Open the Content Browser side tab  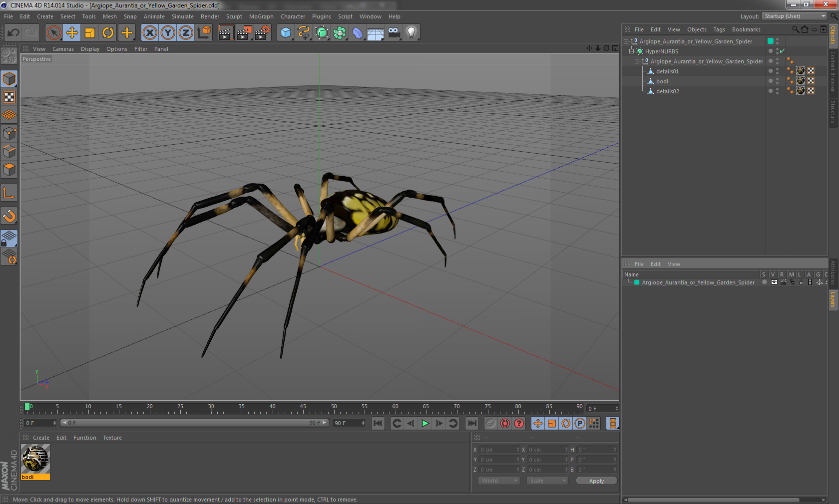[833, 71]
